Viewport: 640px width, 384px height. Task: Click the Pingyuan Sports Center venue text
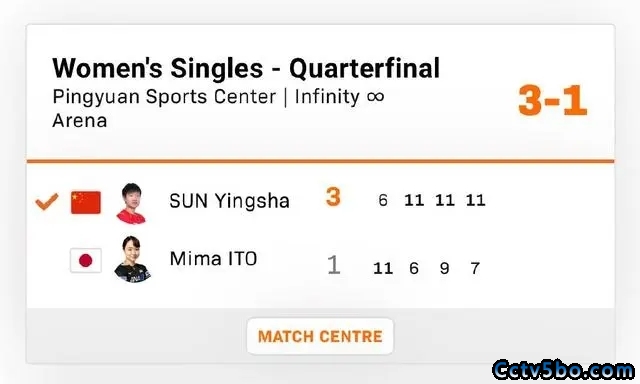(x=164, y=98)
